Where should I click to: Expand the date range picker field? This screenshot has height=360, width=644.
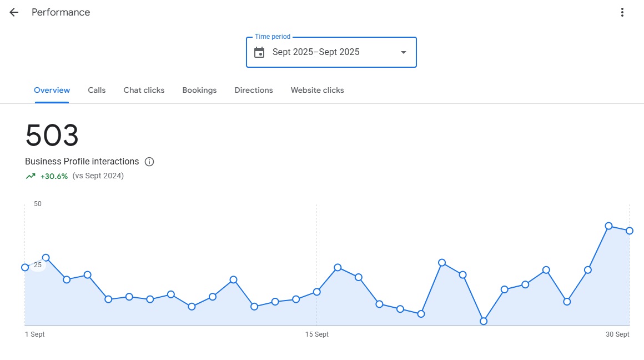pyautogui.click(x=331, y=52)
